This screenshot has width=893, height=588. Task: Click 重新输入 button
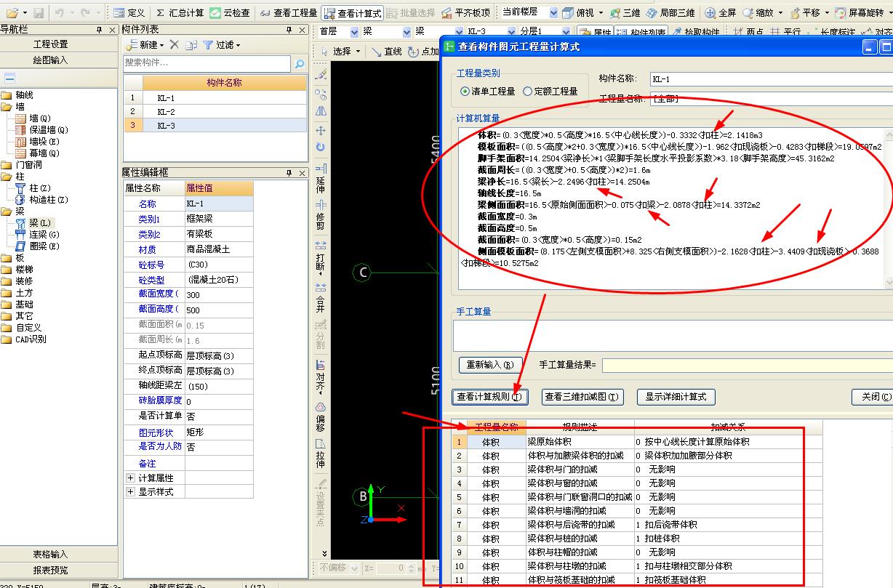pyautogui.click(x=489, y=365)
